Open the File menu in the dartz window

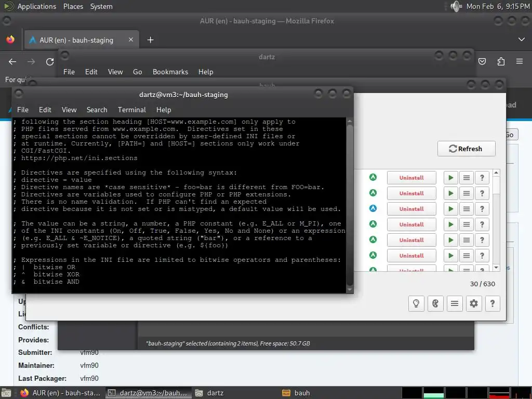[x=69, y=72]
